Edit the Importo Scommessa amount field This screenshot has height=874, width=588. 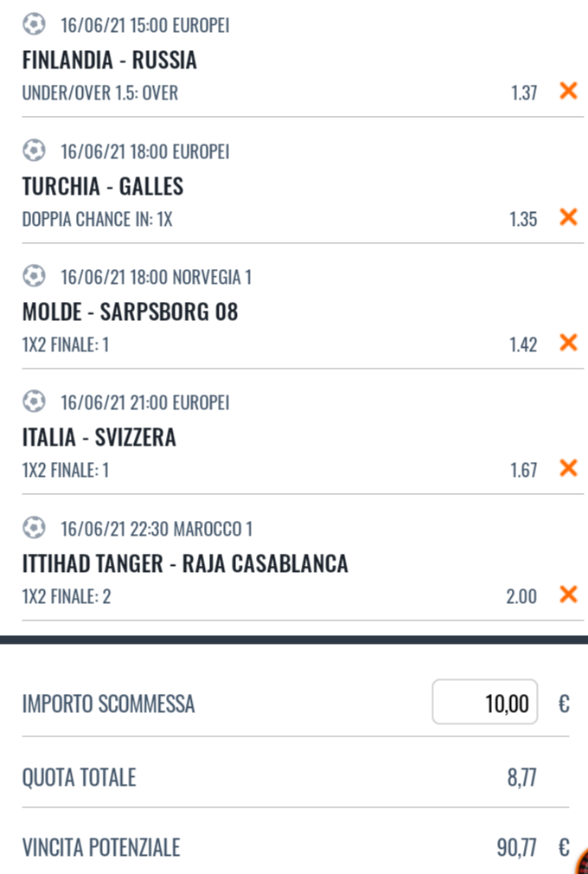coord(484,702)
